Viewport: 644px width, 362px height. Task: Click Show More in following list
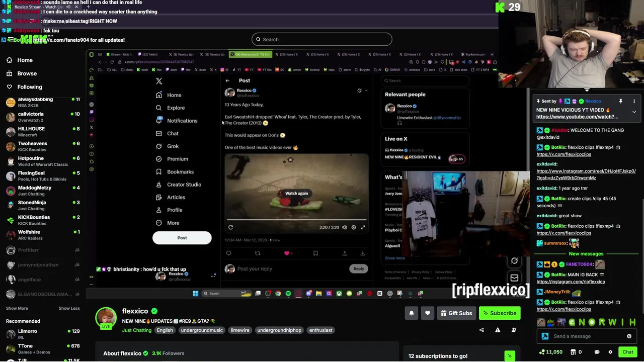(x=17, y=308)
